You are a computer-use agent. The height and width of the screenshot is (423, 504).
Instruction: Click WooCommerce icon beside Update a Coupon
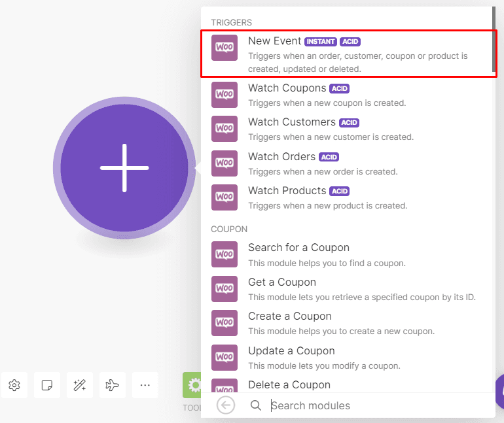(x=225, y=357)
